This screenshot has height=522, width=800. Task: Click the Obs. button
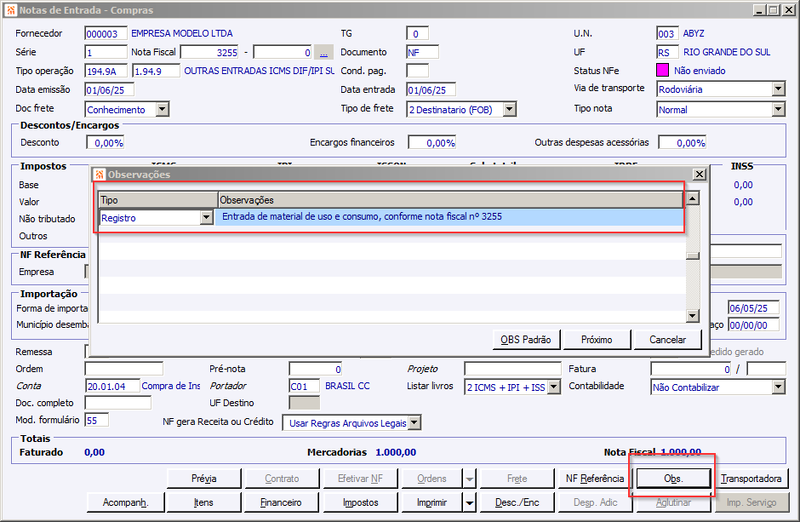pyautogui.click(x=673, y=479)
